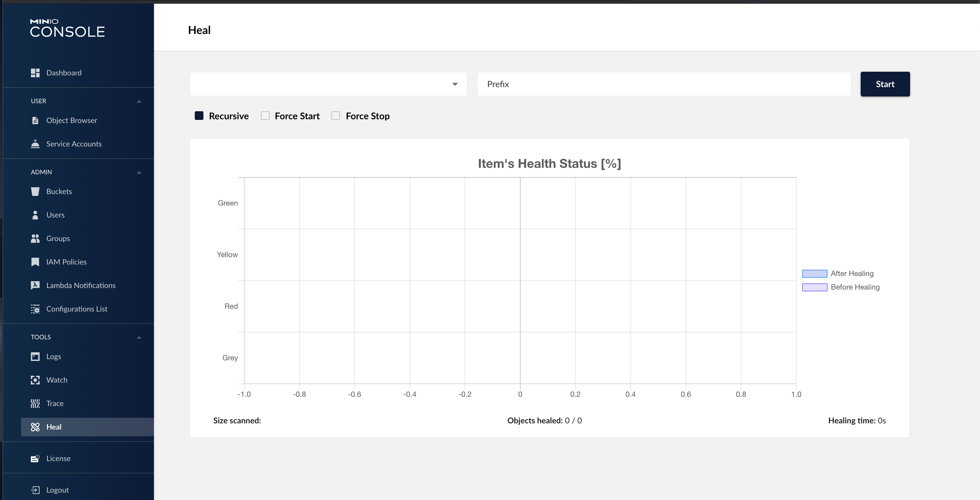Navigate to Buckets page

59,191
